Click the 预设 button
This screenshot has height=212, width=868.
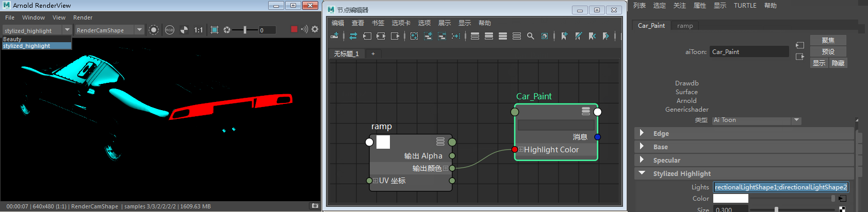(828, 51)
